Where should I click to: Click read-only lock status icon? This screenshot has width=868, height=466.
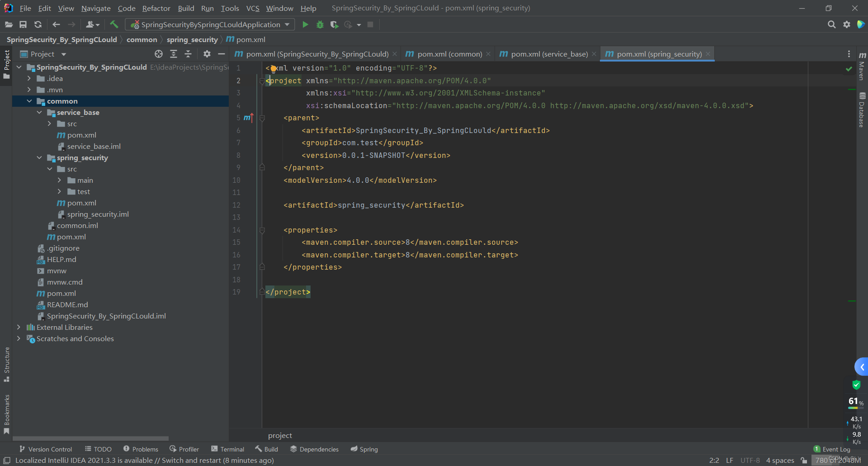(804, 460)
